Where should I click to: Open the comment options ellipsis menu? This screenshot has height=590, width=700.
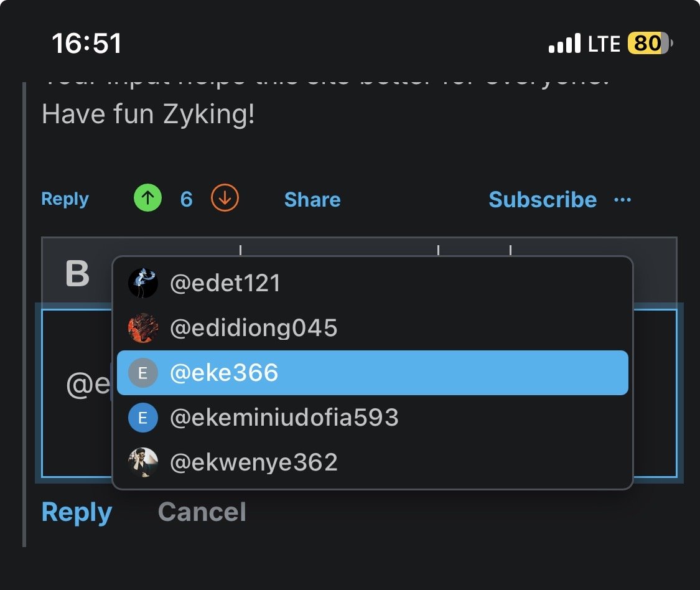[622, 199]
